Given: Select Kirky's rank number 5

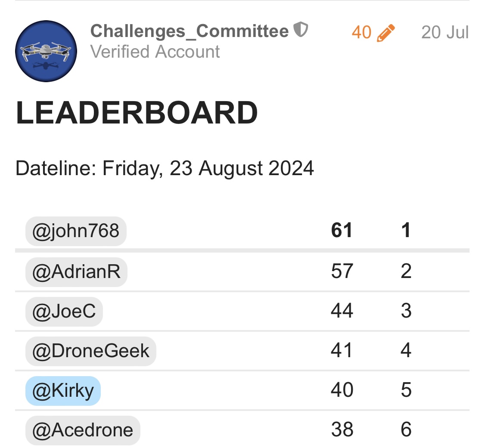Looking at the screenshot, I should coord(406,390).
